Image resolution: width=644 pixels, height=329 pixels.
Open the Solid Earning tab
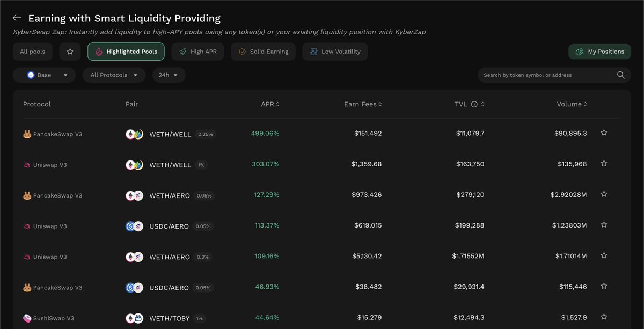click(x=264, y=52)
